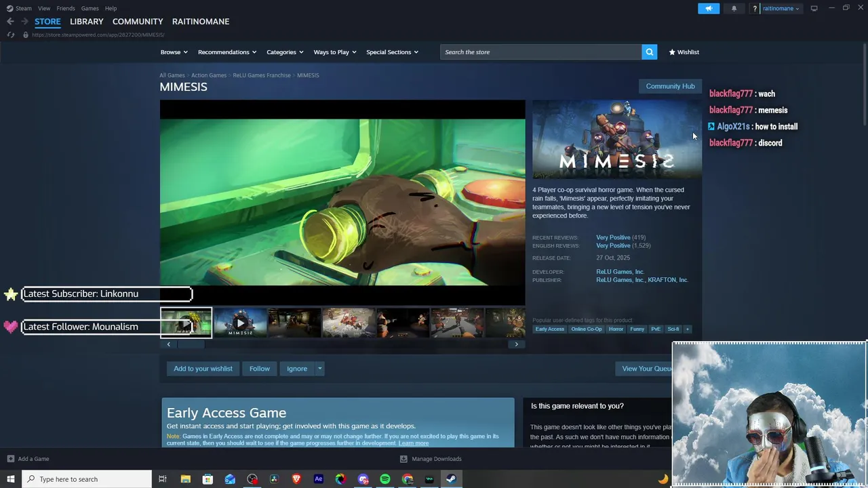The height and width of the screenshot is (488, 868).
Task: Open the announcements megaphone button
Action: click(x=709, y=8)
